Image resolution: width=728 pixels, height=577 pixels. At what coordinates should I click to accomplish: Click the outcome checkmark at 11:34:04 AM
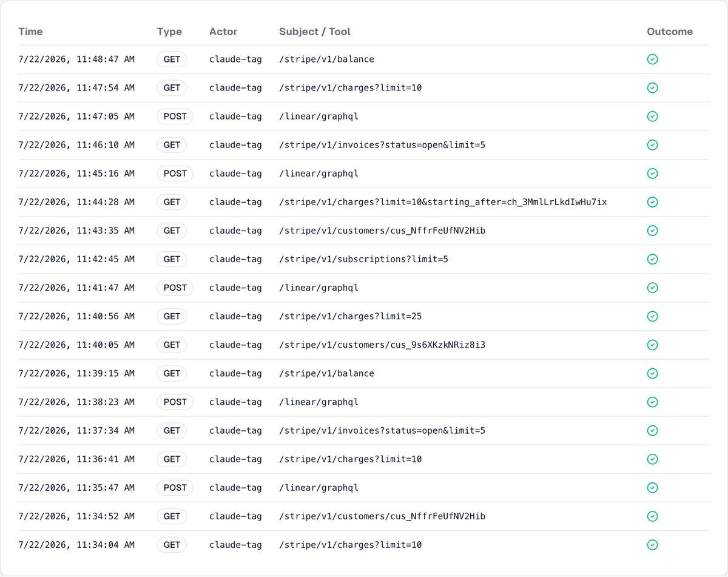(653, 544)
